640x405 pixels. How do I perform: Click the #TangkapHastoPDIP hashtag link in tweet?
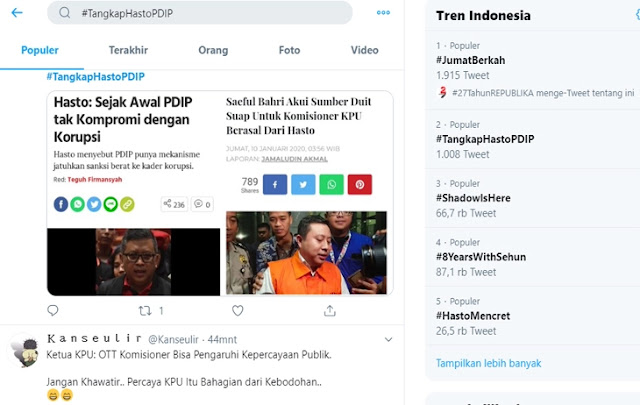point(96,77)
